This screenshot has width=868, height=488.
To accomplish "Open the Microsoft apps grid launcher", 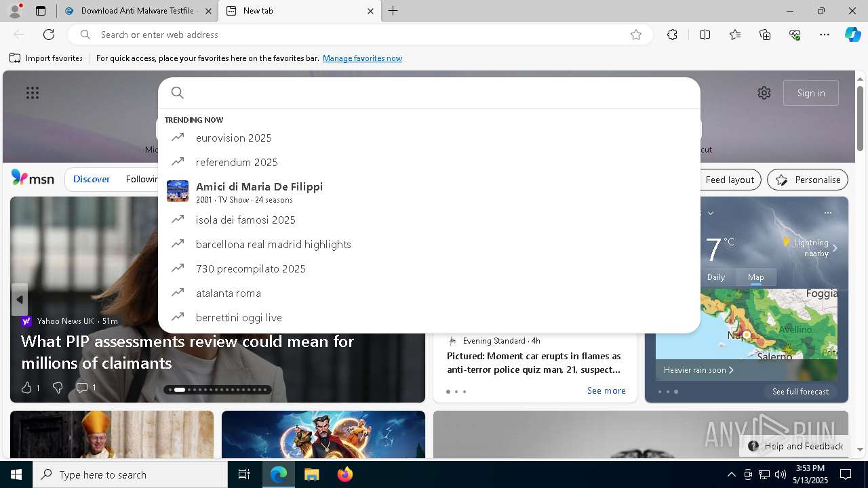I will tap(33, 93).
